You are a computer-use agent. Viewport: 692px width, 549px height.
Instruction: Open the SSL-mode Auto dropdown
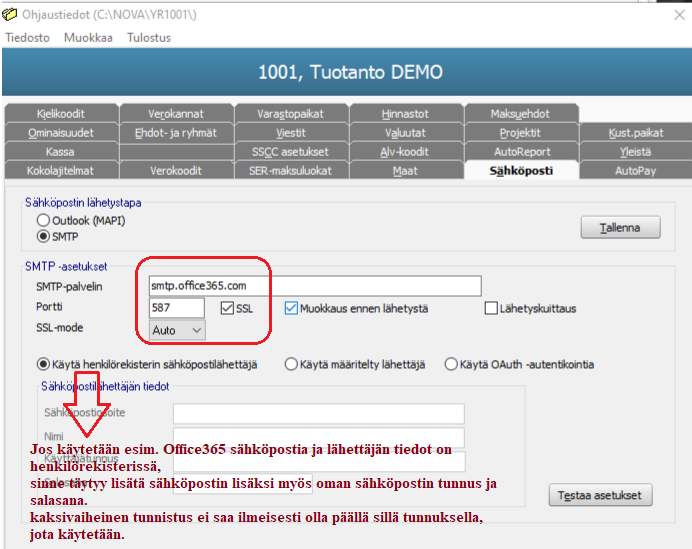pos(177,330)
